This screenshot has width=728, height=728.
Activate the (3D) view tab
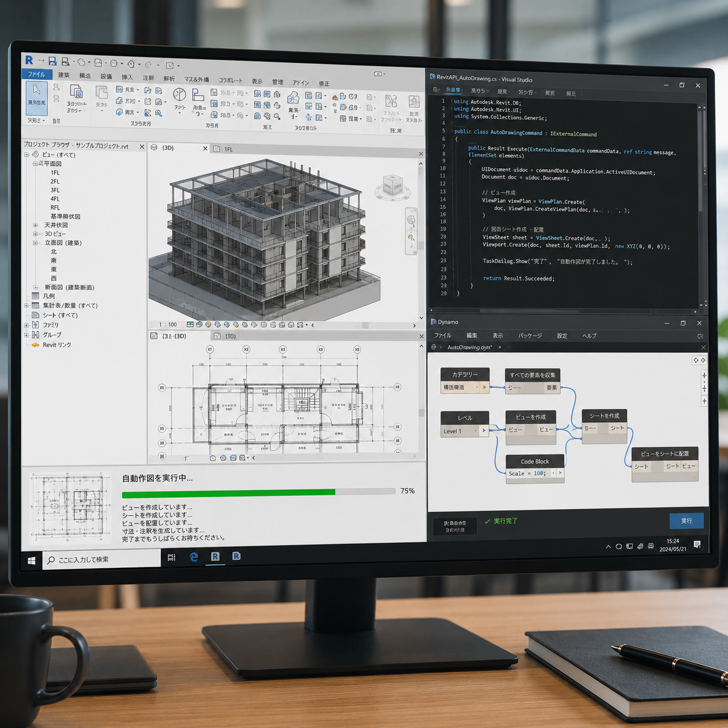tap(168, 148)
